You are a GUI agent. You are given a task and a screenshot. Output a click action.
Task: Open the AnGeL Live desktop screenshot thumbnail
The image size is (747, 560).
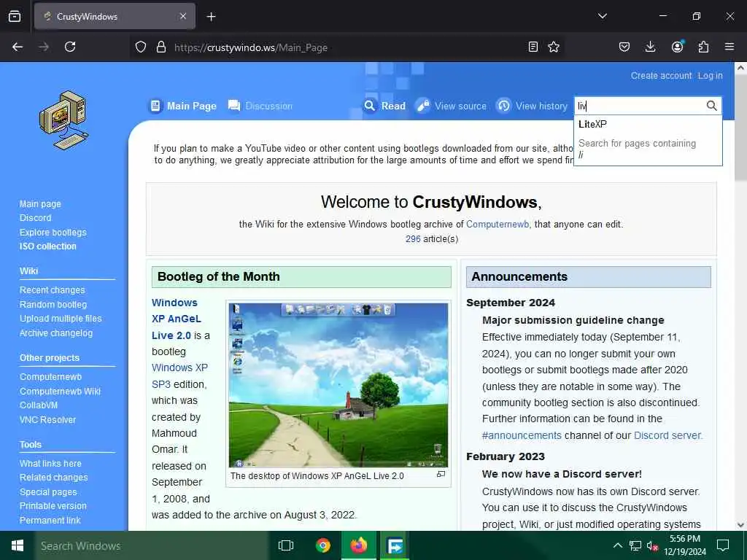coord(338,385)
